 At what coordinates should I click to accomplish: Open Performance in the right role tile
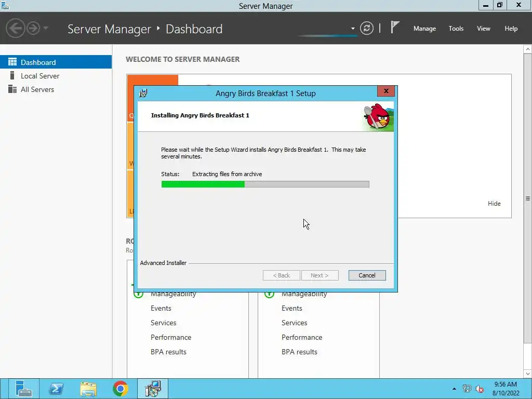pos(302,337)
